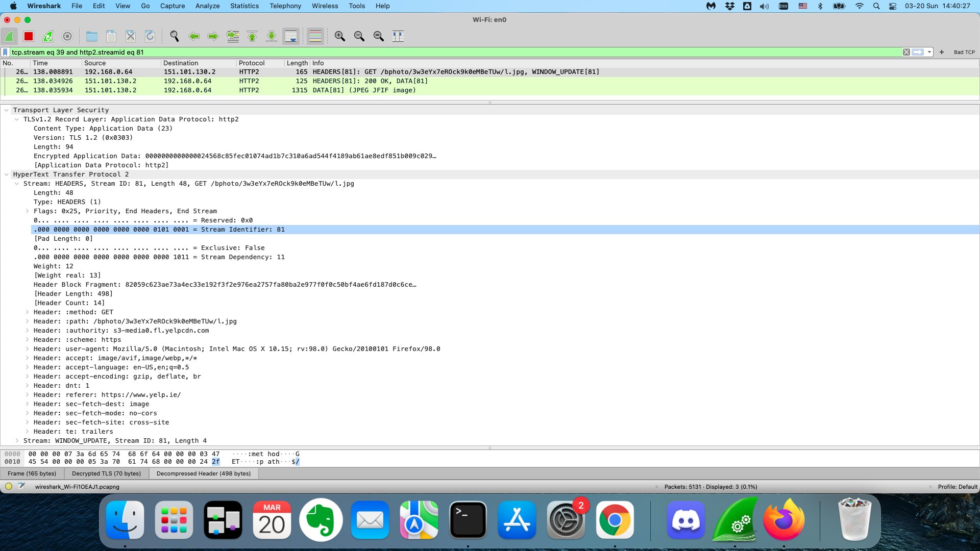
Task: Find a packet with the magnifier icon
Action: pyautogui.click(x=175, y=36)
